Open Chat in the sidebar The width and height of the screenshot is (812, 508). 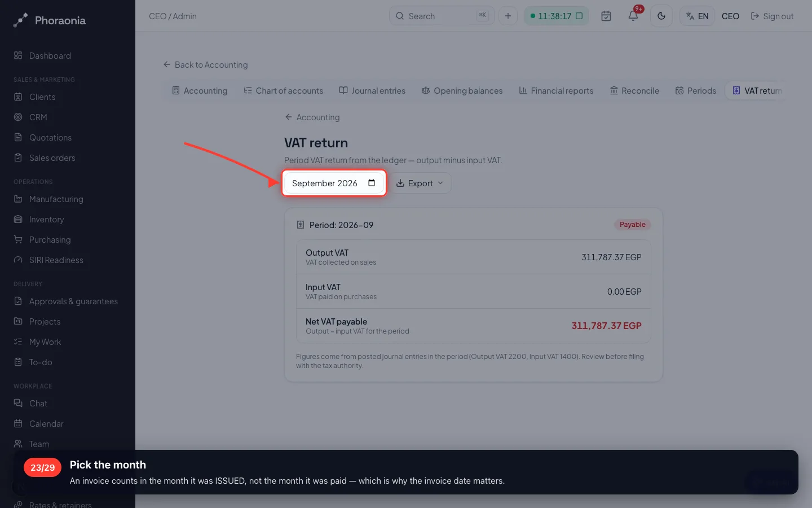pyautogui.click(x=38, y=404)
